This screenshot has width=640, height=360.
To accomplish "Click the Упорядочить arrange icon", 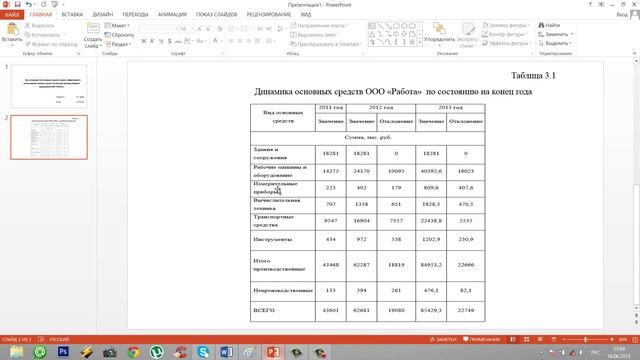I will [x=439, y=29].
